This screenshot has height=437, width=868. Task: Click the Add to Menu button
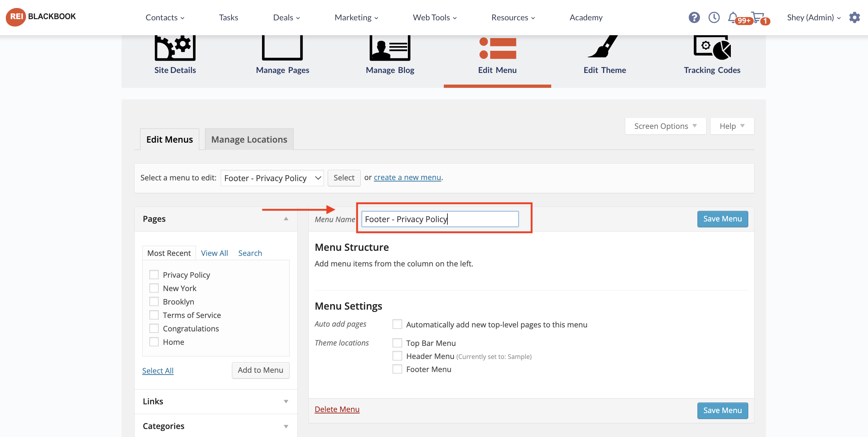[261, 370]
